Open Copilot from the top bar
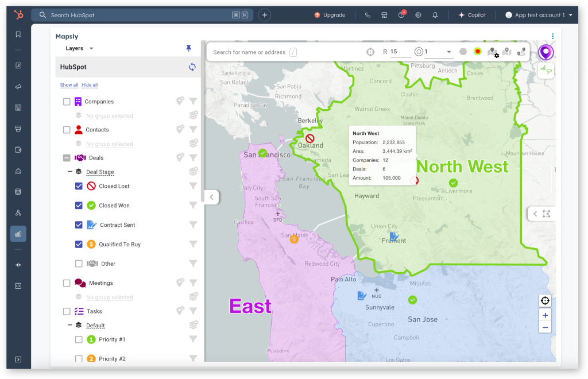588x379 pixels. [x=471, y=15]
